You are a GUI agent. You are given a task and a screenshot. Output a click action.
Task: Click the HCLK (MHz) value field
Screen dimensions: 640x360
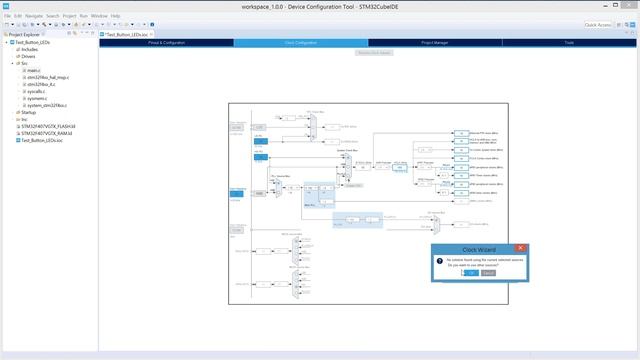click(400, 167)
